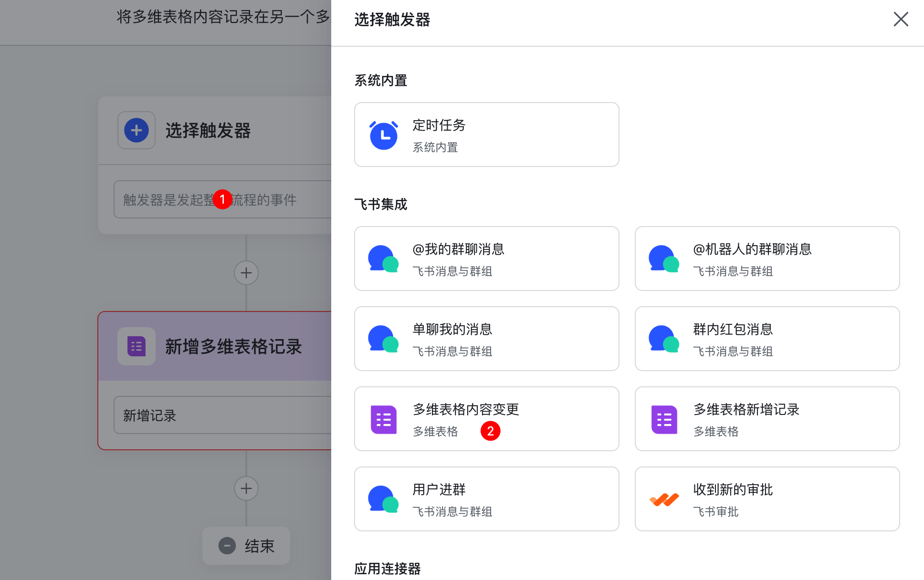Click the purple 多维表格新增记录 table icon
This screenshot has width=924, height=580.
tap(664, 419)
